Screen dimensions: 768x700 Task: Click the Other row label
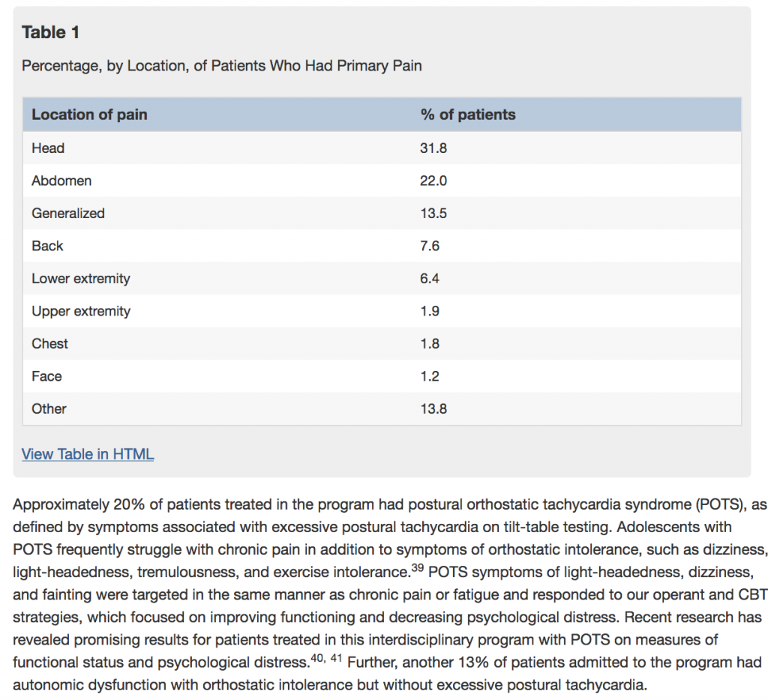(x=49, y=408)
